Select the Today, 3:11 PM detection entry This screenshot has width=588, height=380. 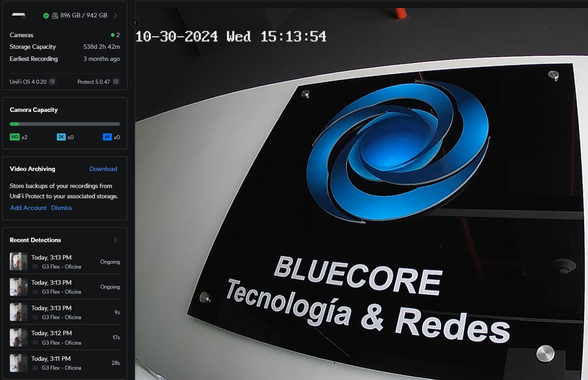coord(65,363)
